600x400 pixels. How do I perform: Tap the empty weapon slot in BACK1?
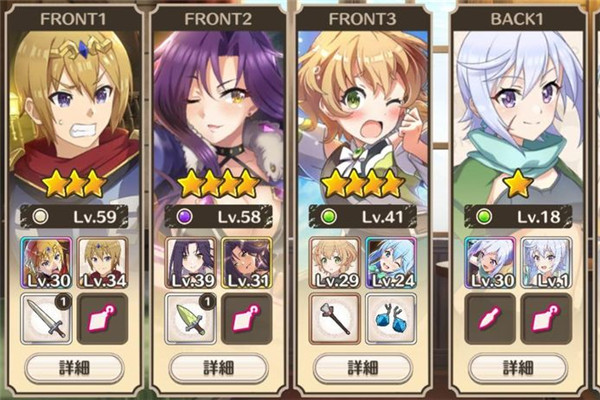(x=490, y=319)
